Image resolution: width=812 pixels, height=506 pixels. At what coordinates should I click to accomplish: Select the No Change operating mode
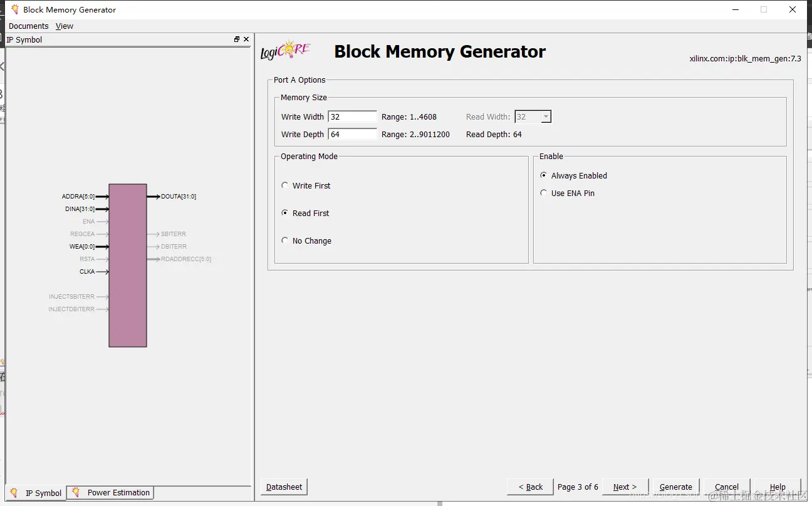(285, 240)
